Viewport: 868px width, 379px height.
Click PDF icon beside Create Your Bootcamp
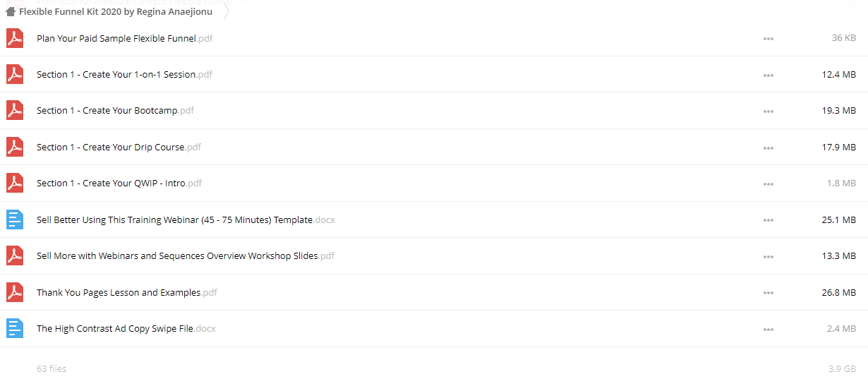pyautogui.click(x=15, y=111)
